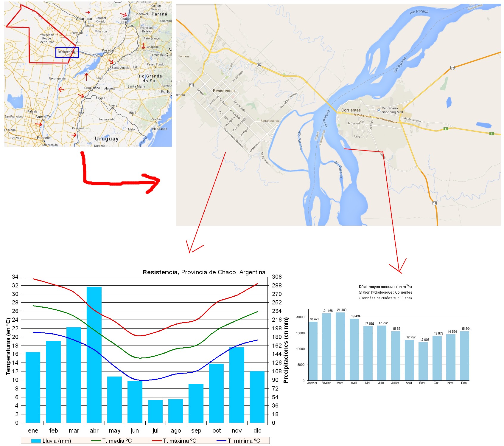Select the Corrientes city label on the large map

coord(351,110)
